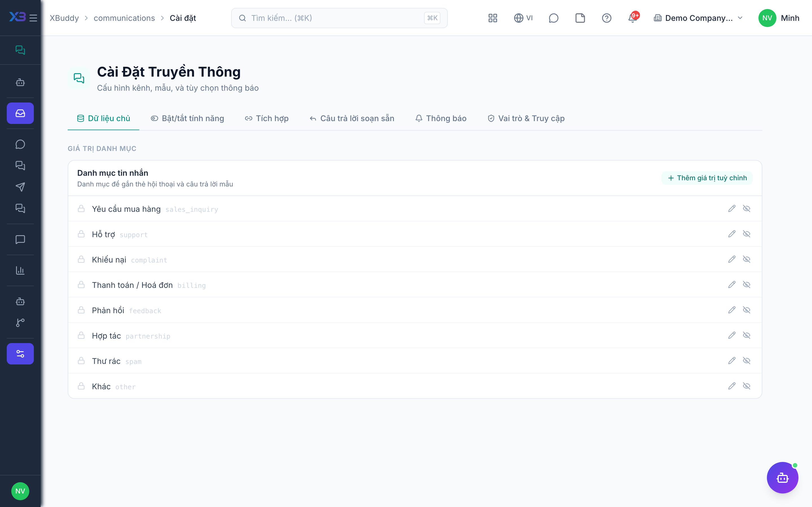Open the apps grid icon
Image resolution: width=812 pixels, height=507 pixels.
(493, 18)
